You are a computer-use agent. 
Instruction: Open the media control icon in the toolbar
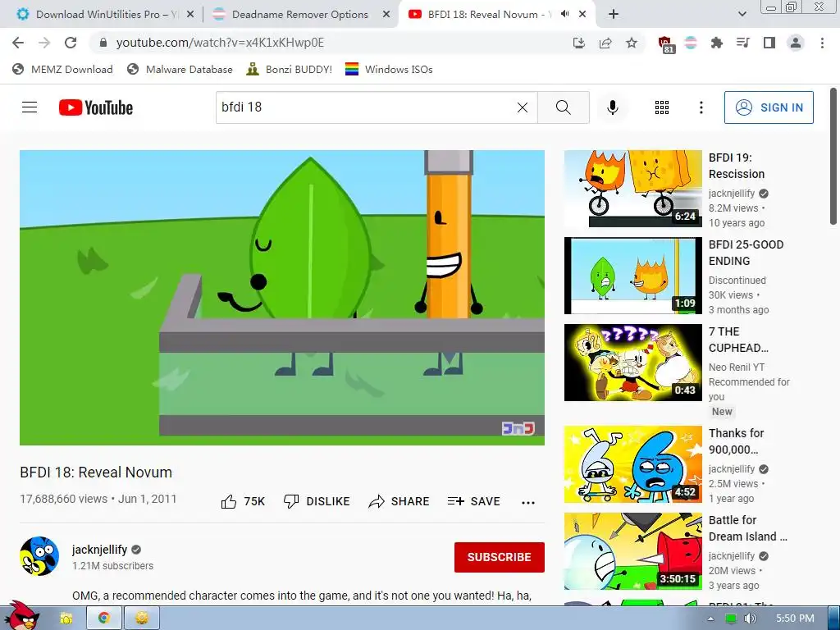coord(742,43)
